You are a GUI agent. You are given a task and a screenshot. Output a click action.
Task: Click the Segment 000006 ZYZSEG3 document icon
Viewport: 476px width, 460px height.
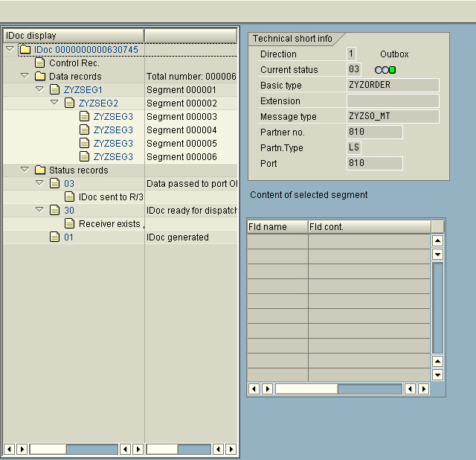[x=84, y=157]
